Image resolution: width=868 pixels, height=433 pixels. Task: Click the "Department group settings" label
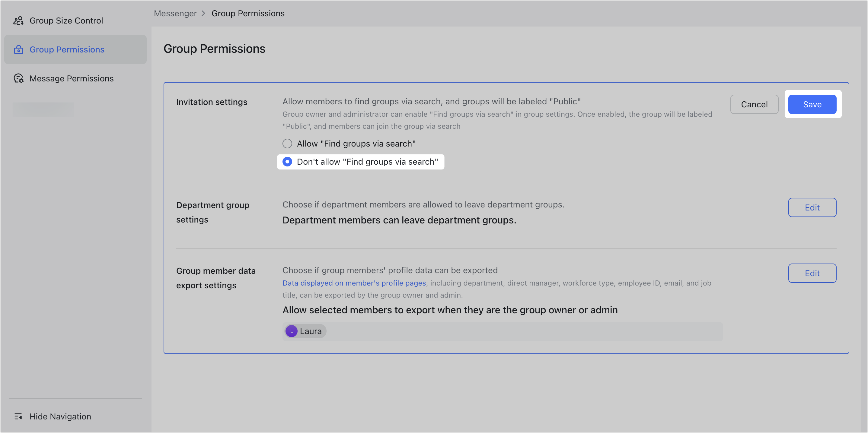click(x=212, y=213)
